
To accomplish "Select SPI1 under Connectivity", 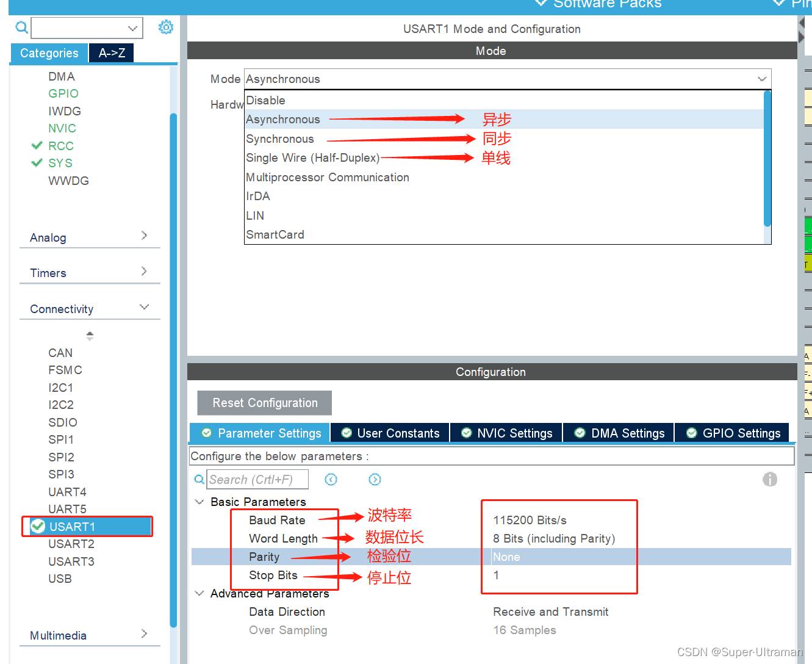I will click(61, 439).
